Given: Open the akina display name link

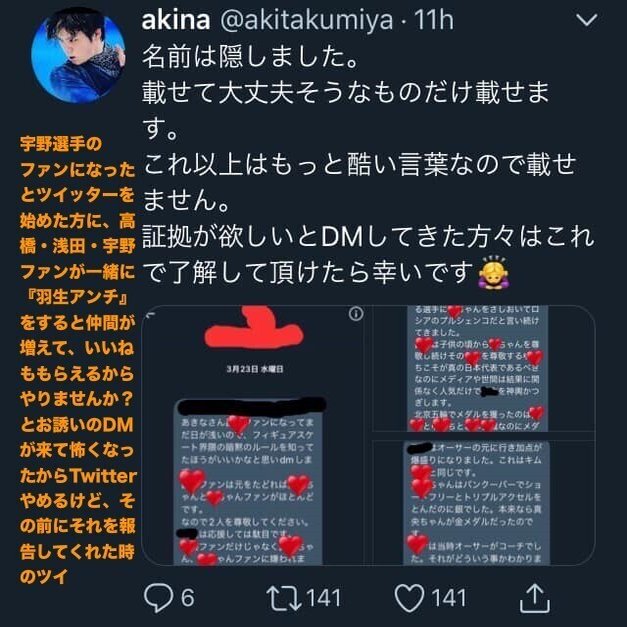Looking at the screenshot, I should (176, 20).
